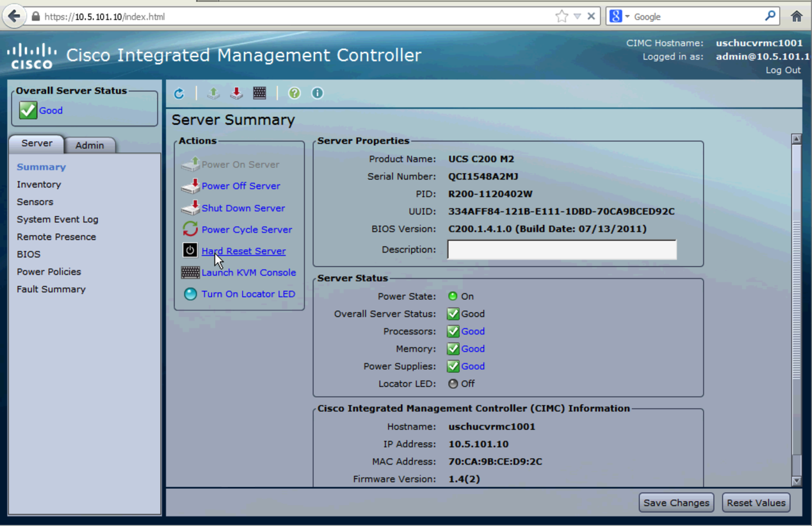812x526 pixels.
Task: Click the Good link under Overall Server Status panel
Action: point(51,110)
